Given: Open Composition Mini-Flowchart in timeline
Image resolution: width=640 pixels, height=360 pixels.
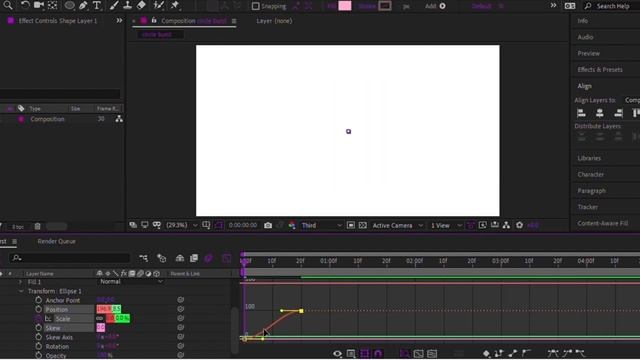Looking at the screenshot, I should click(144, 258).
